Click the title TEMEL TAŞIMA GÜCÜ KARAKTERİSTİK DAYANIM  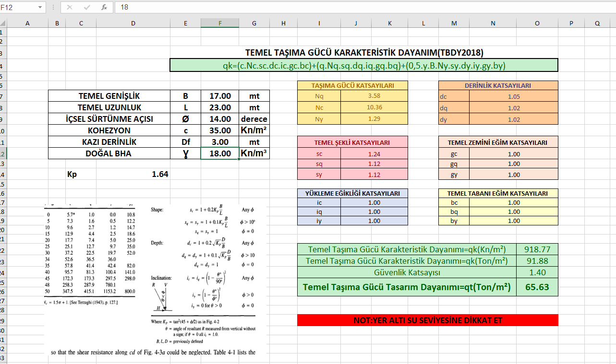[x=364, y=53]
